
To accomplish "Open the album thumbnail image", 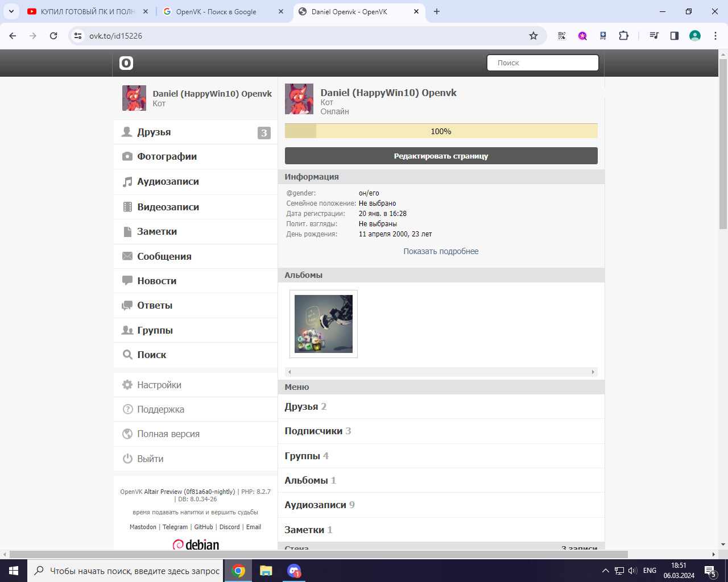I will point(324,324).
